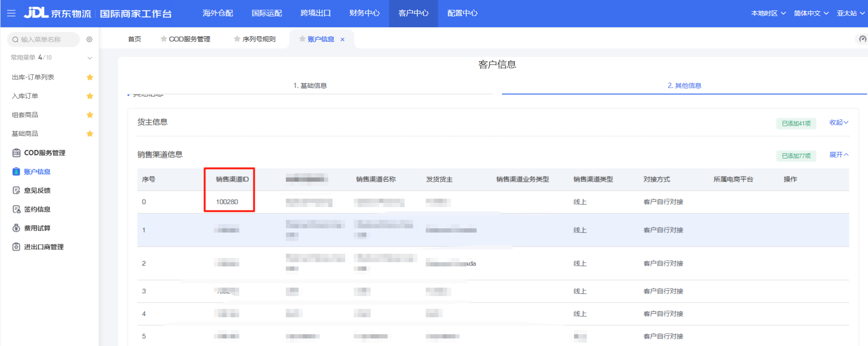Open 基础商品 in sidebar
868x346 pixels.
[x=25, y=134]
